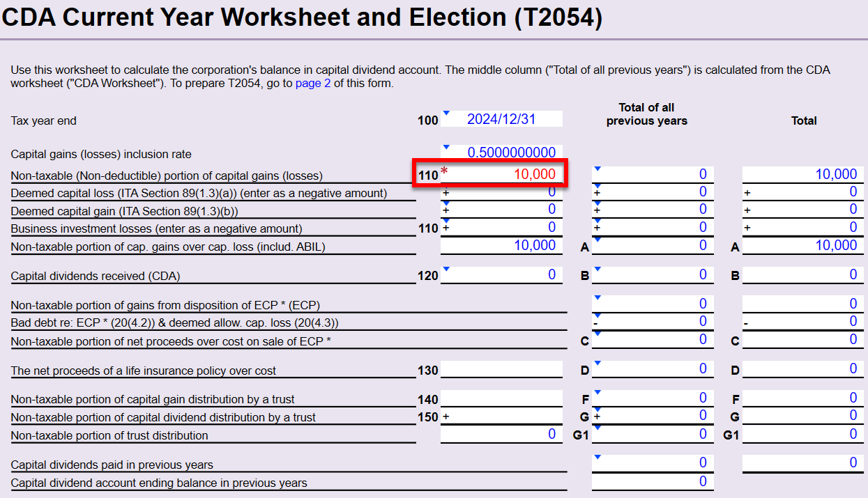Select previous years deemed capital gain field
Viewport: 868px width, 498px height.
[x=653, y=209]
